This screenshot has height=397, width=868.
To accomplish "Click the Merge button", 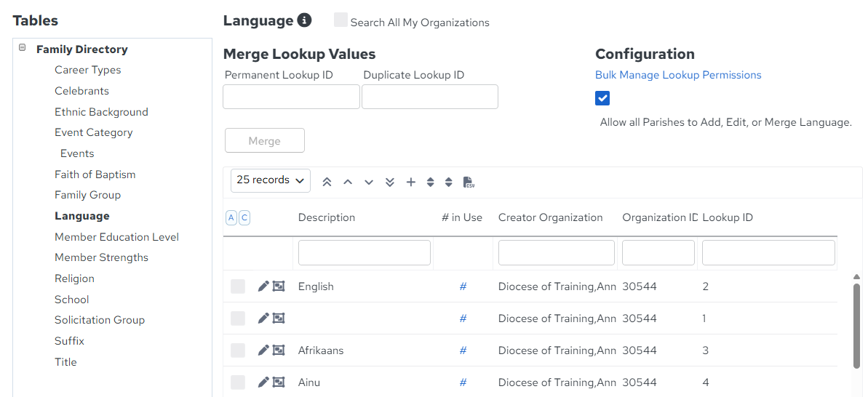I will pyautogui.click(x=265, y=140).
